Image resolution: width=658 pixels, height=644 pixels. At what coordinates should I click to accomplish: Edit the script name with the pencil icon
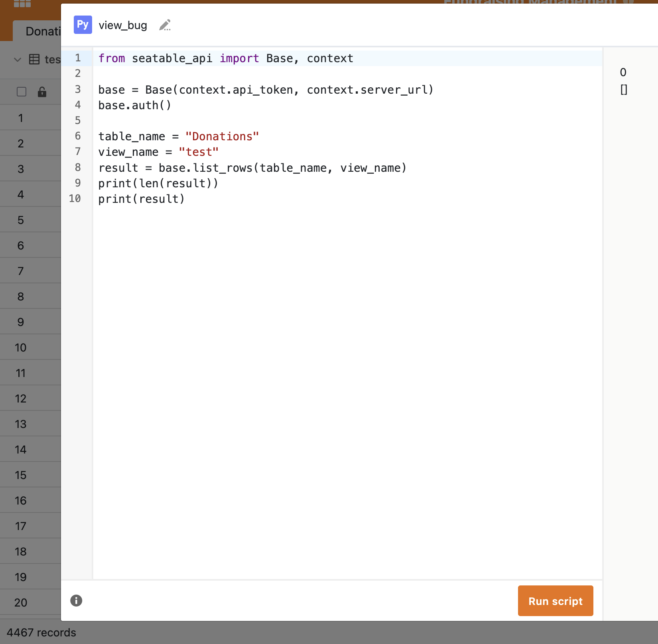pos(165,25)
